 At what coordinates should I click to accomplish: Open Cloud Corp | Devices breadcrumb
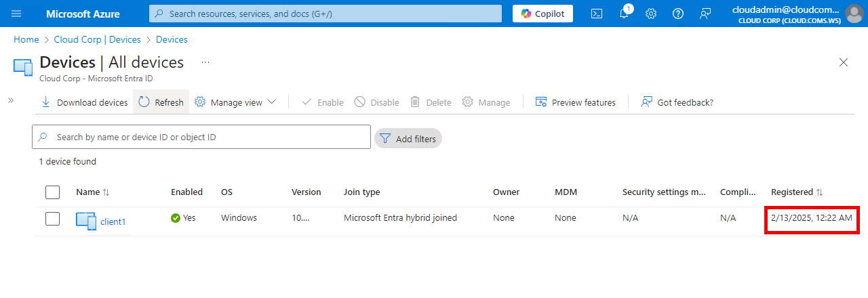(x=98, y=40)
